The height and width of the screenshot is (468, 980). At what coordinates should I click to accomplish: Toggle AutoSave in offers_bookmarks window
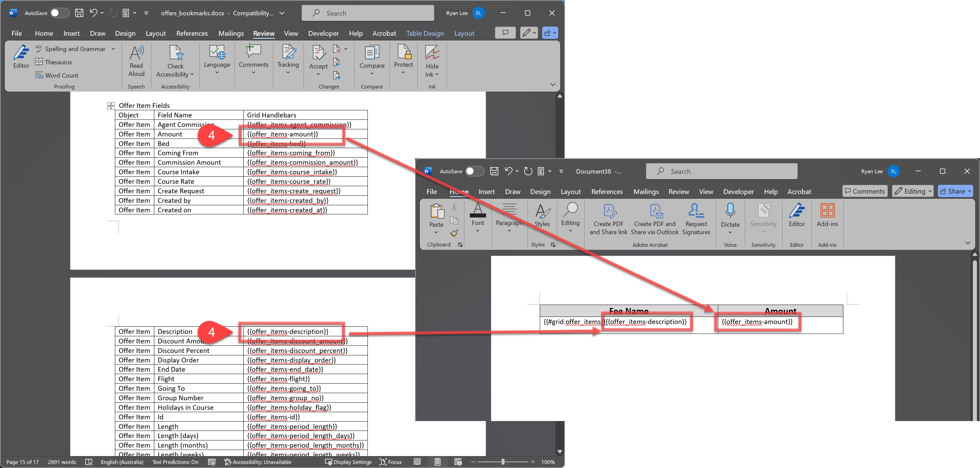[60, 13]
